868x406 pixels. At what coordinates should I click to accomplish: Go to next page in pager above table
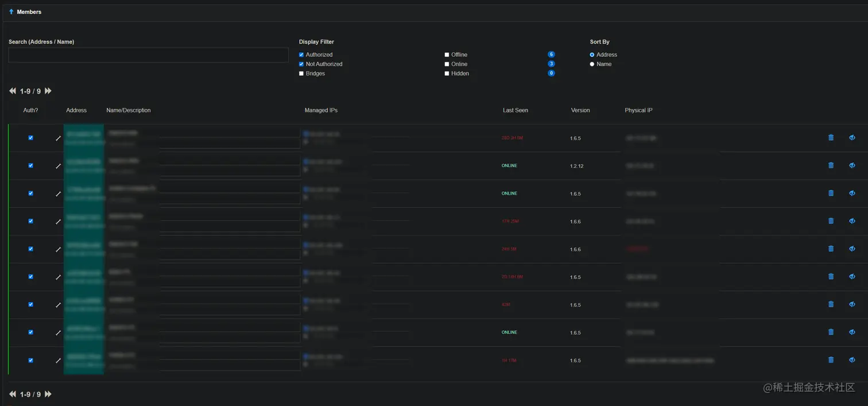coord(48,91)
